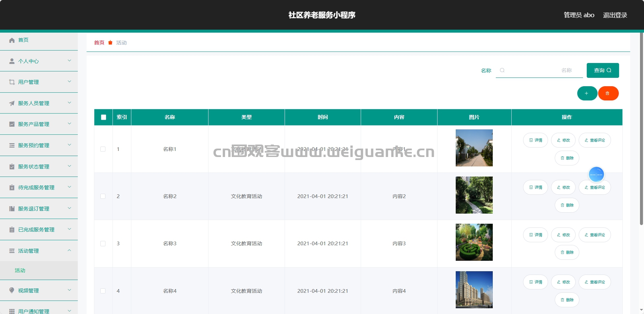Click 查看评论 for row 名称2

[595, 187]
